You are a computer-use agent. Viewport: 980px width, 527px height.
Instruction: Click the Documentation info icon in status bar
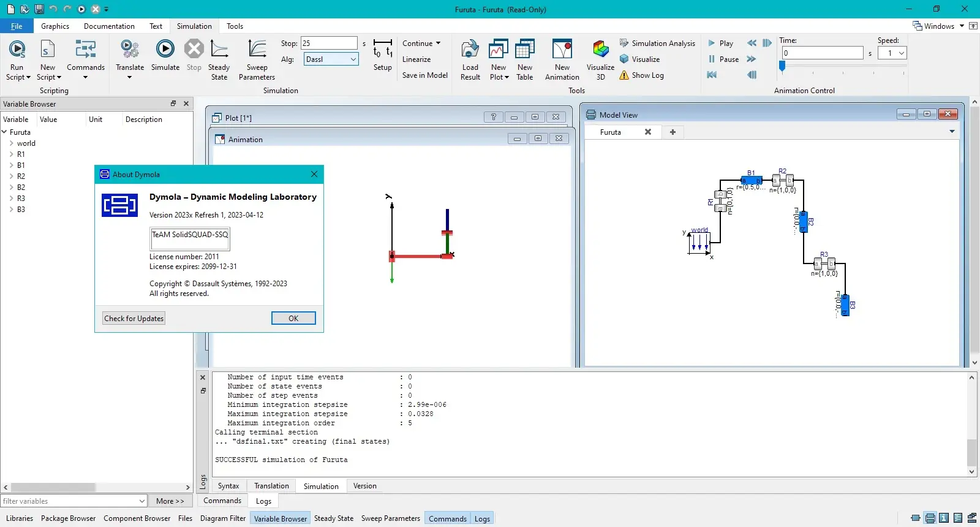pos(944,518)
